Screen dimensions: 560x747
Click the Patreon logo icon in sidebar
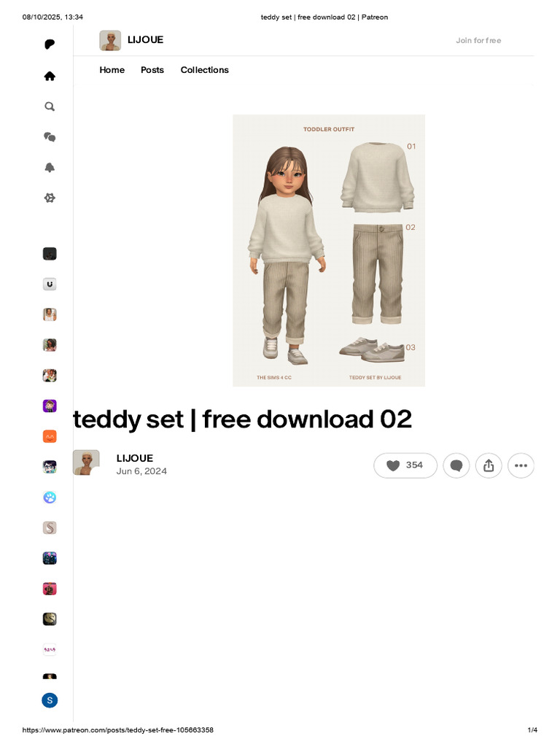pos(50,44)
